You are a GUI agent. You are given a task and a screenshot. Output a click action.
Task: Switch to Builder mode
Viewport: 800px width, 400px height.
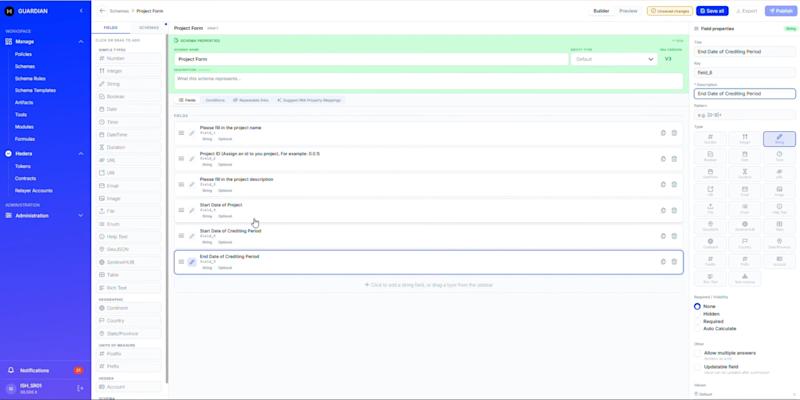click(601, 11)
